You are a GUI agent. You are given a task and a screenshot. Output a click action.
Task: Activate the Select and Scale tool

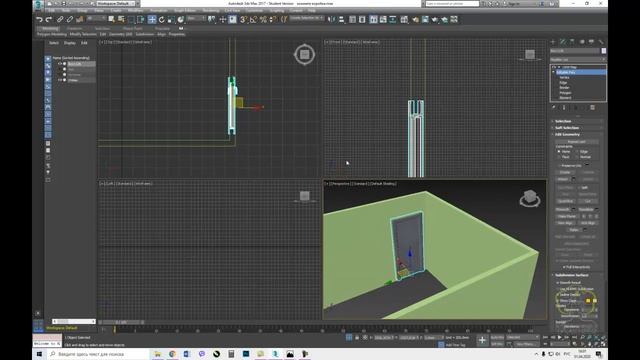171,19
